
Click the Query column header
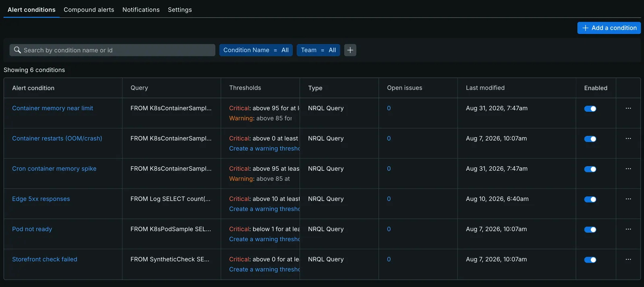[x=139, y=88]
